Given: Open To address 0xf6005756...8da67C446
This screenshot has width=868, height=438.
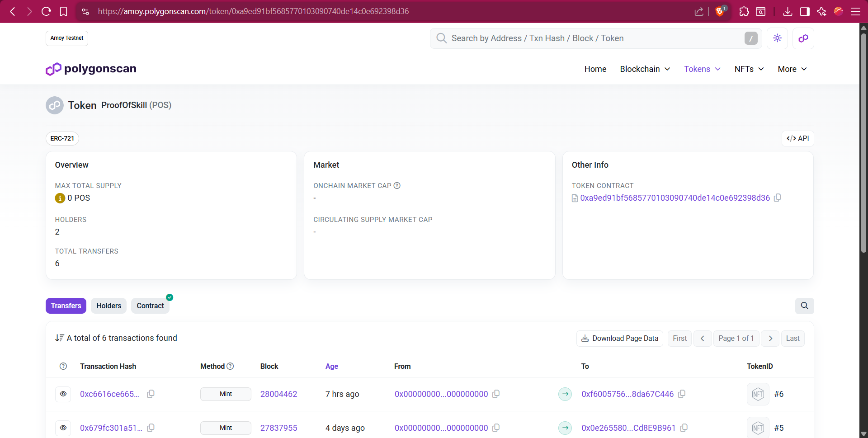Looking at the screenshot, I should click(628, 394).
